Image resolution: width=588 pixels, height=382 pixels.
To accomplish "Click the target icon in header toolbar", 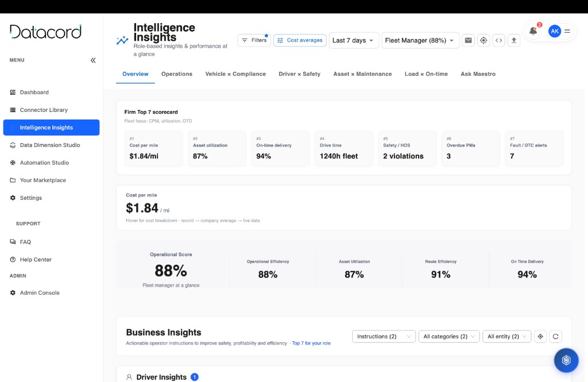I will (483, 40).
